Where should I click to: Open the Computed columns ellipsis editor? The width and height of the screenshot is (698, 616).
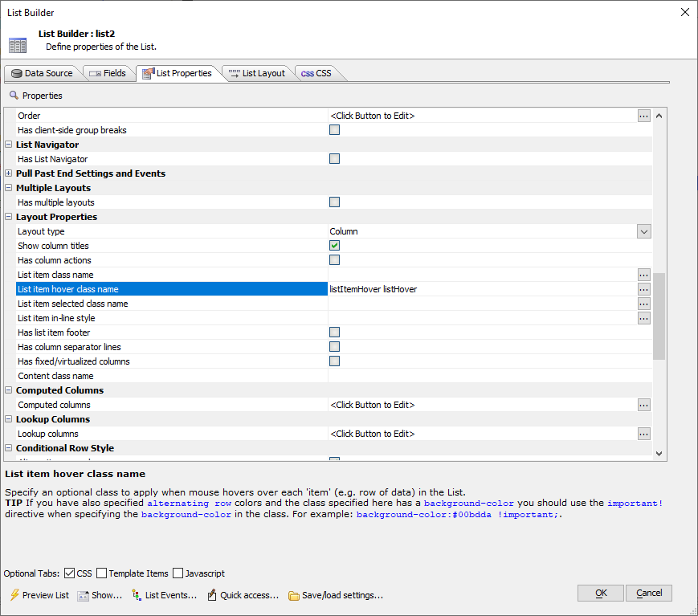pos(643,405)
